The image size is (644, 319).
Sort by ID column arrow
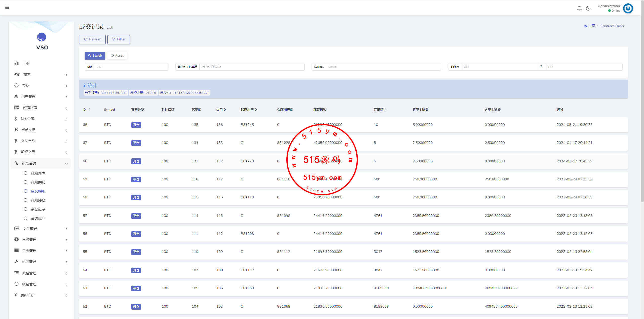(x=89, y=109)
